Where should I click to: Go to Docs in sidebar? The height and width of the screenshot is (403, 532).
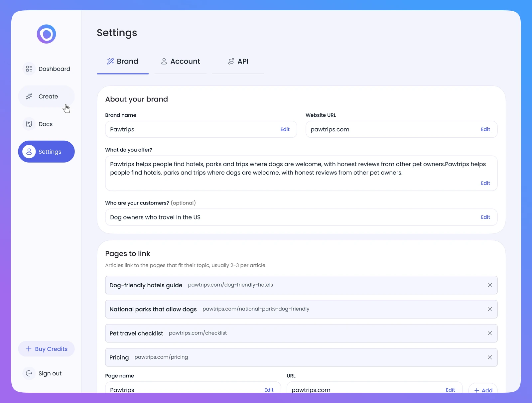(x=46, y=124)
